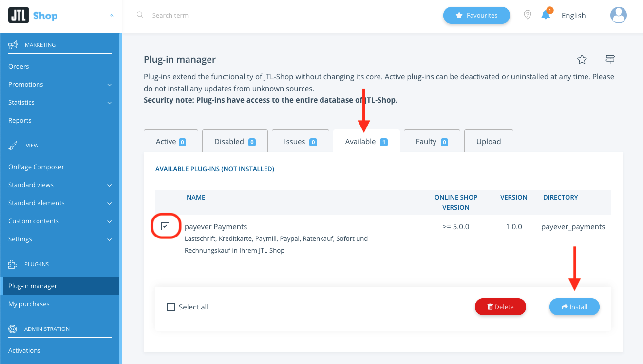Click the JTL Shop logo
This screenshot has height=364, width=643.
(x=33, y=16)
